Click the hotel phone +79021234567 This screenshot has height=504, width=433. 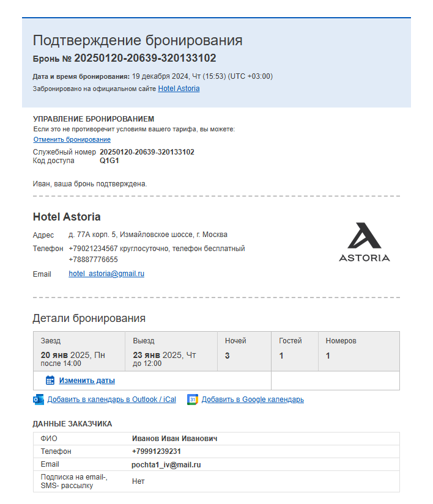(x=94, y=249)
